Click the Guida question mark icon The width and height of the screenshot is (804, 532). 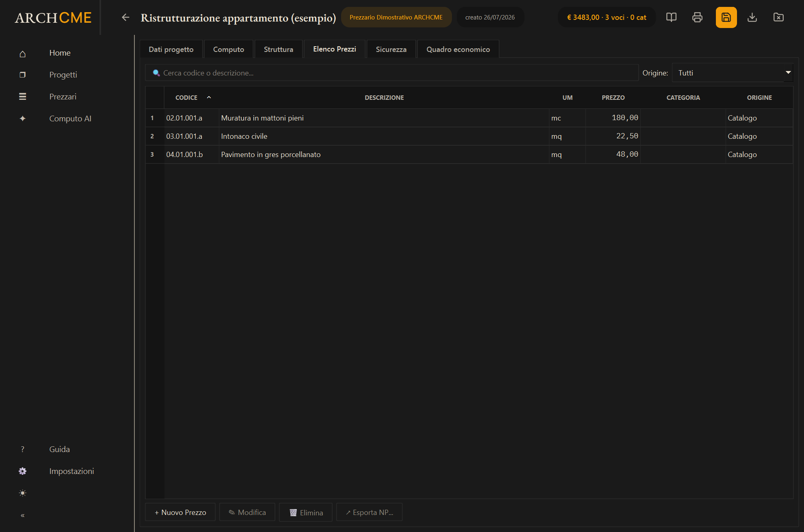coord(23,449)
